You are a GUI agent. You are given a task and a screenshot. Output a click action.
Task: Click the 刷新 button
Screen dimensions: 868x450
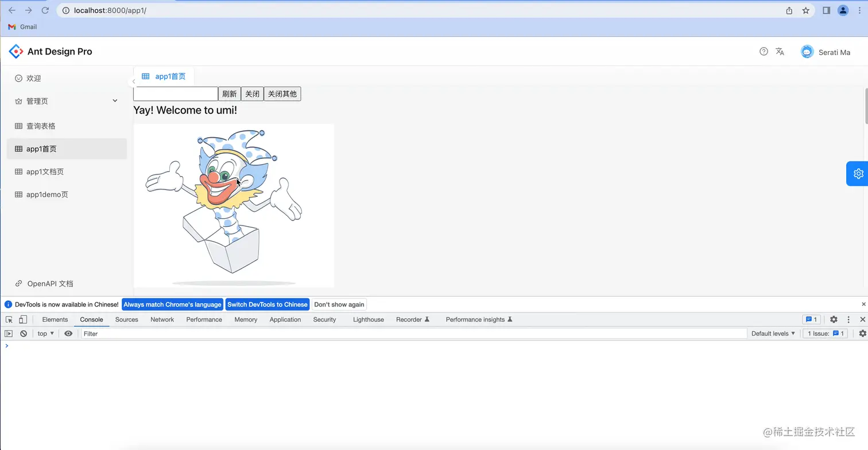(x=229, y=94)
